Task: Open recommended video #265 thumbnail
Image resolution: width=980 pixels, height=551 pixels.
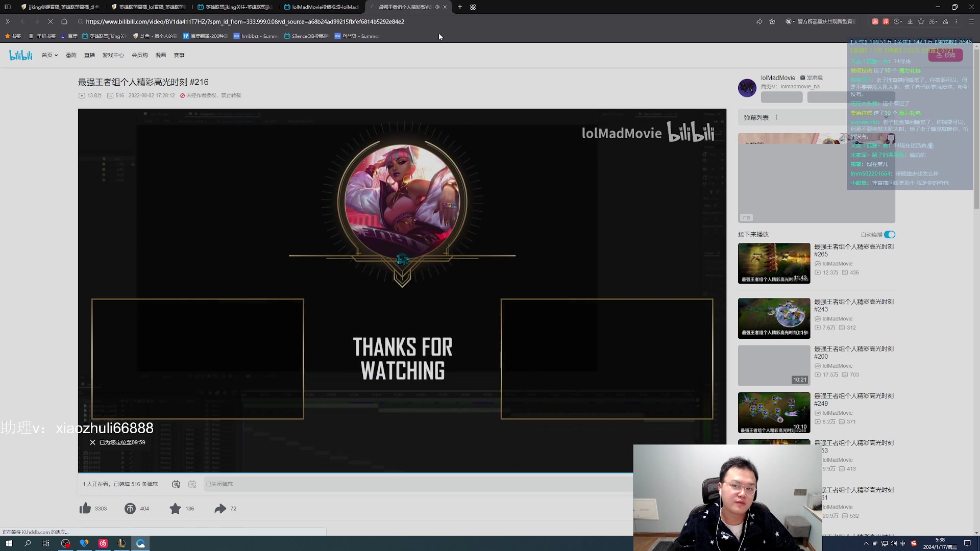Action: pos(774,263)
